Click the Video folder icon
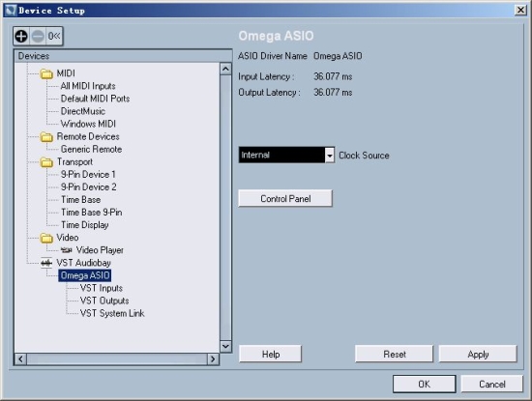 [x=46, y=238]
